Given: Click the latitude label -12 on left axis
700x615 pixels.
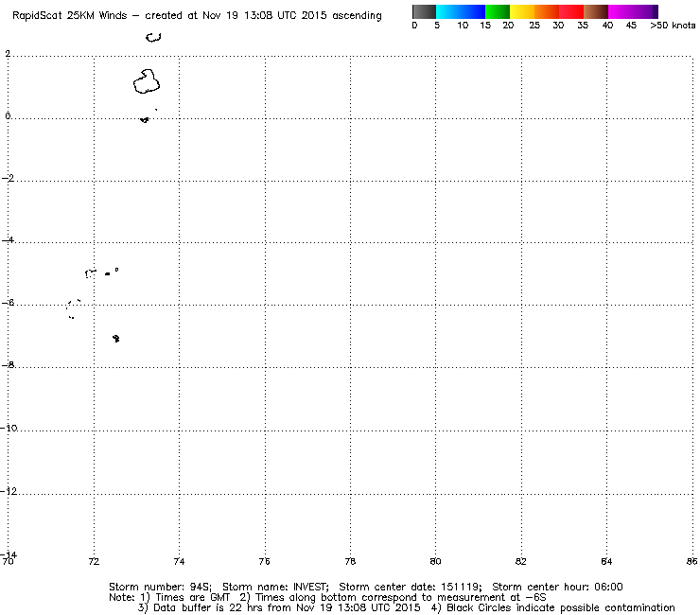Looking at the screenshot, I should click(x=9, y=491).
